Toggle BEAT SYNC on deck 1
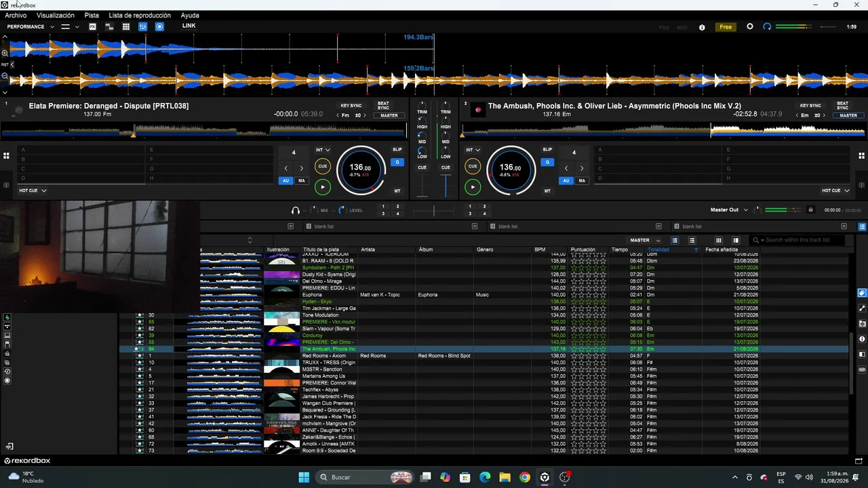 [383, 106]
